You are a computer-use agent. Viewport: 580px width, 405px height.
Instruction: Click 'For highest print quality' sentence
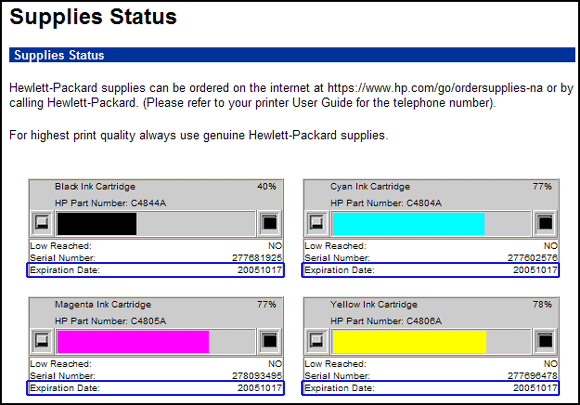click(x=199, y=135)
